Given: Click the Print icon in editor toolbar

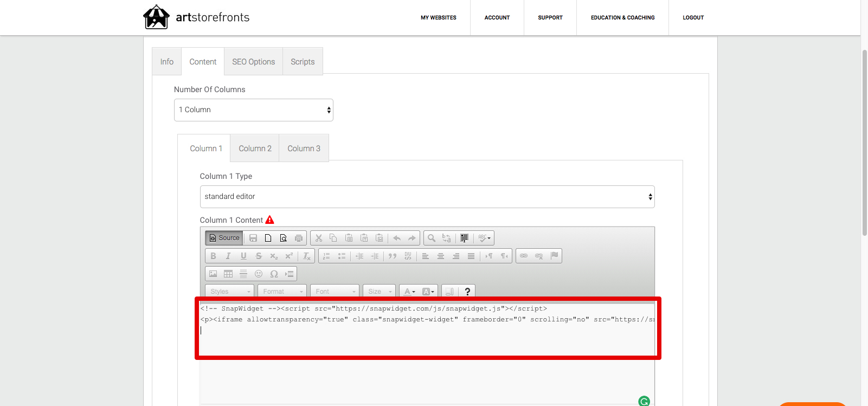Looking at the screenshot, I should pyautogui.click(x=299, y=238).
